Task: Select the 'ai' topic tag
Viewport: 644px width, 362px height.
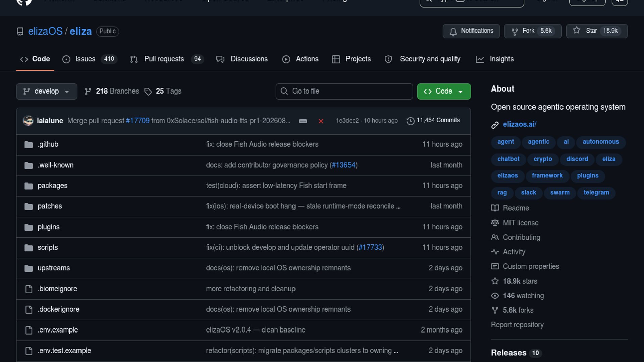Action: coord(566,142)
